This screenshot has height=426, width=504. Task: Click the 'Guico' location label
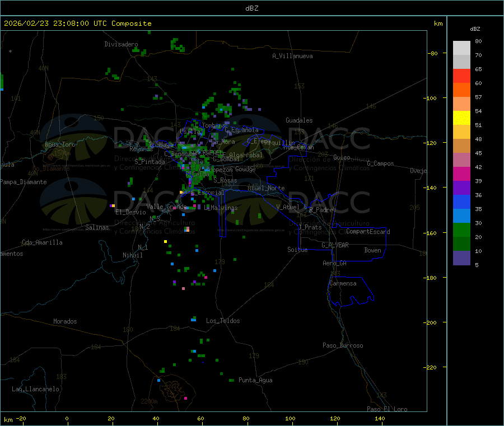click(342, 157)
